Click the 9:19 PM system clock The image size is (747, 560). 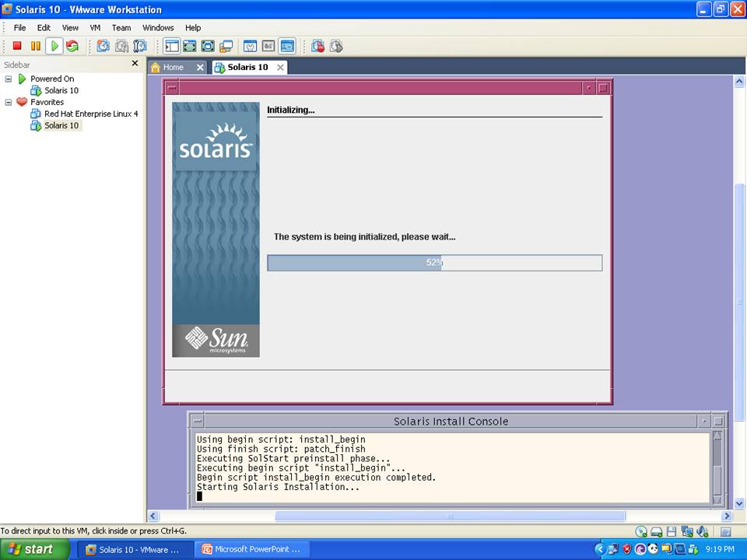(x=720, y=550)
